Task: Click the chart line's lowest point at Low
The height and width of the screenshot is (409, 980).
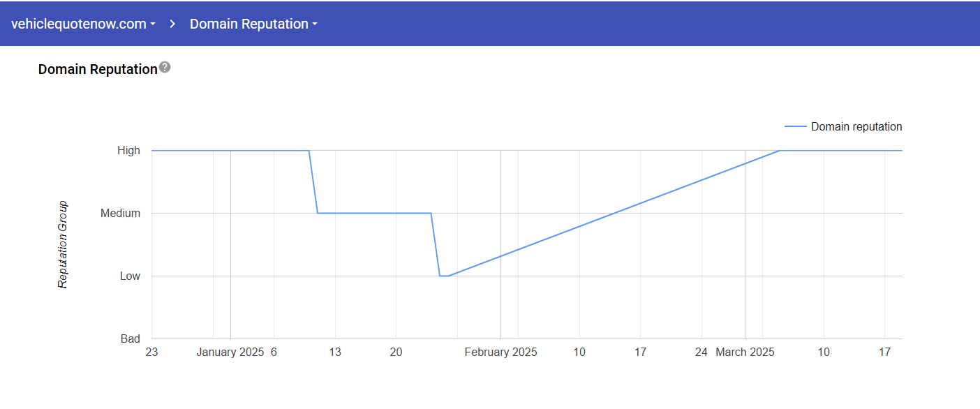Action: [x=444, y=276]
